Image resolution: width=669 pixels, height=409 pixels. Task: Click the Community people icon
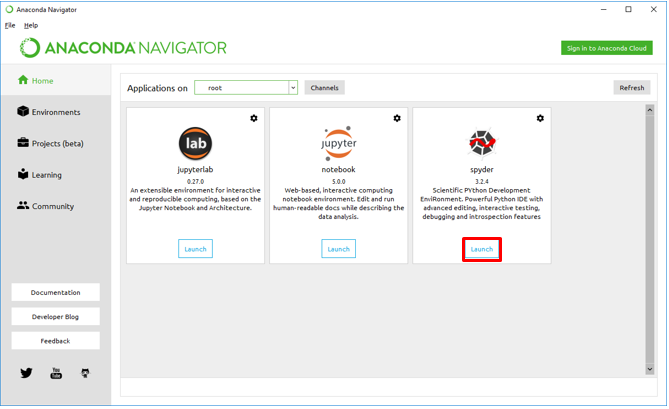(23, 205)
